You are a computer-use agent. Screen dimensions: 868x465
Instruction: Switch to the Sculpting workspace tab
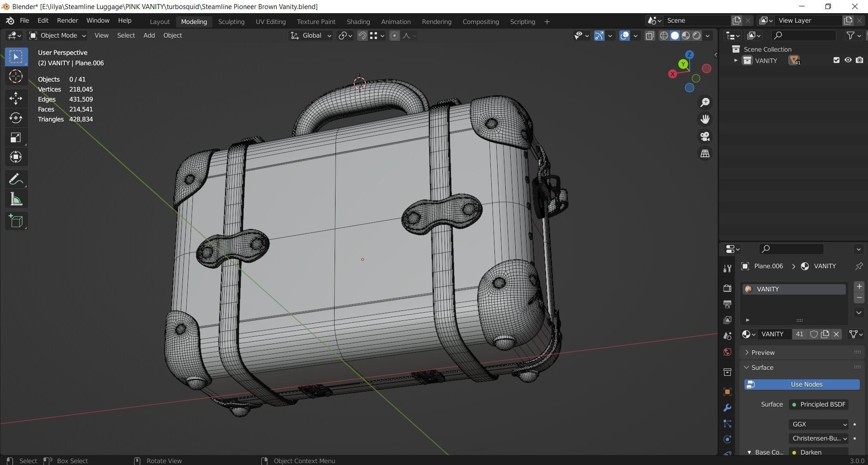click(231, 22)
